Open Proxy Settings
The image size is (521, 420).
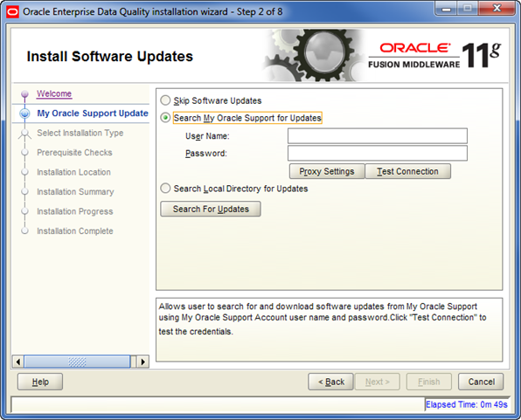[x=327, y=171]
